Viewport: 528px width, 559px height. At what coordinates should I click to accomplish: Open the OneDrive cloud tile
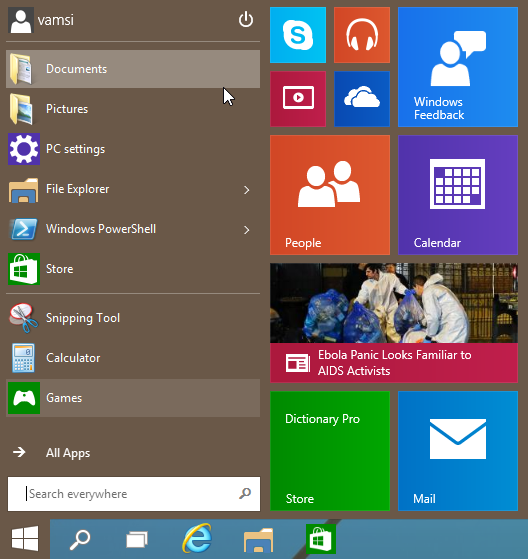362,99
